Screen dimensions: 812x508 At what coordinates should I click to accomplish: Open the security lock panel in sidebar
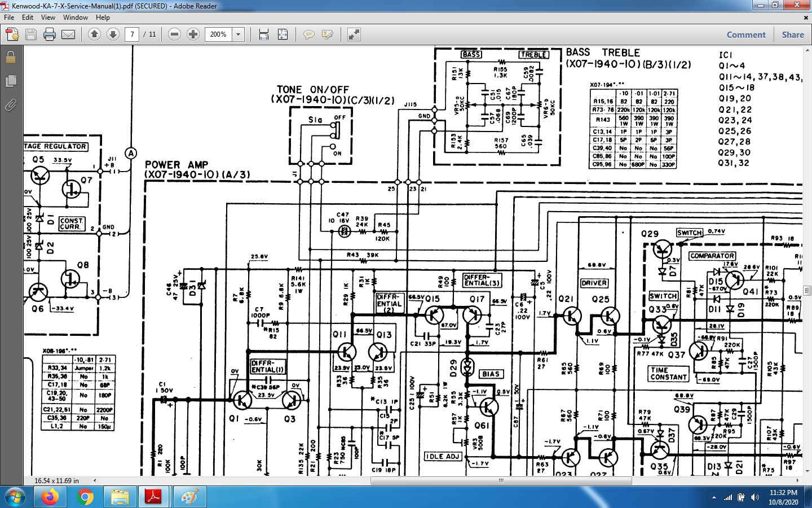11,57
